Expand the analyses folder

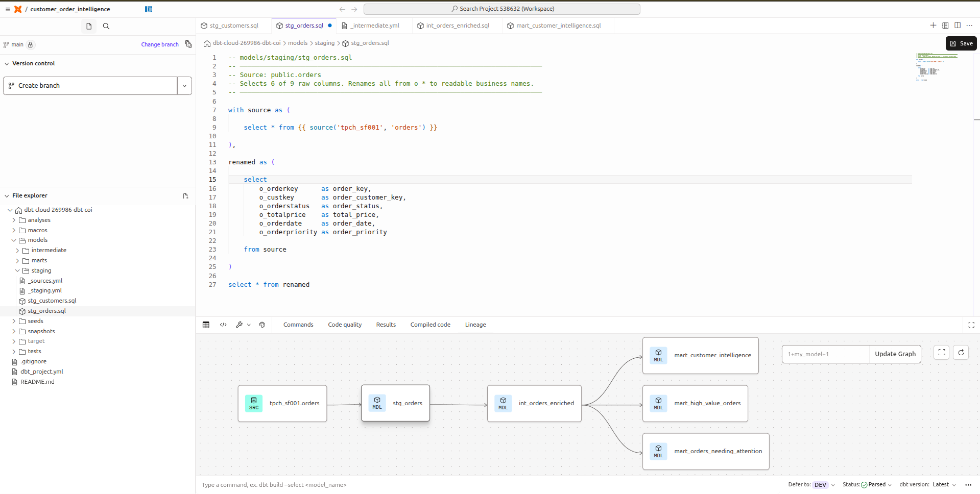[14, 220]
